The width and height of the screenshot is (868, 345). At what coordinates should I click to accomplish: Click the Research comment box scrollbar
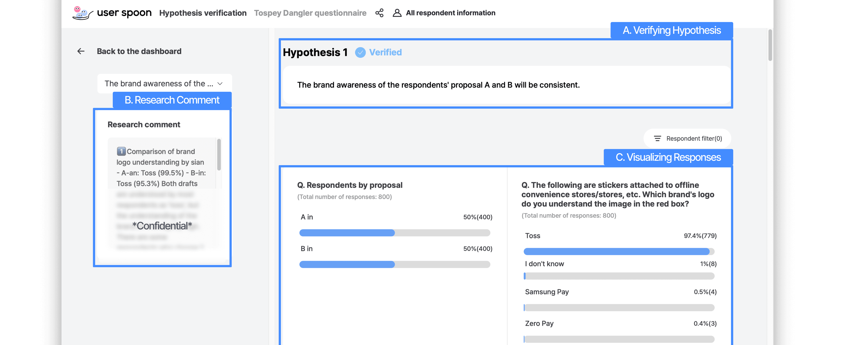pos(219,155)
